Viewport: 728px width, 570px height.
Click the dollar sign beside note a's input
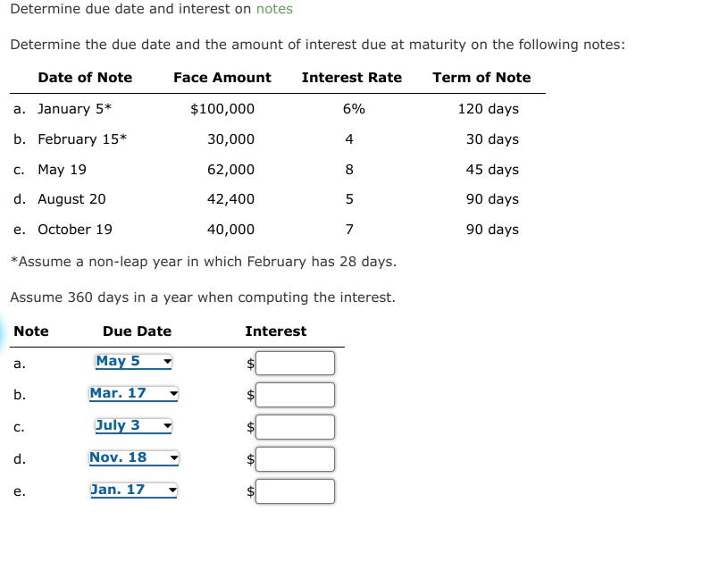(249, 363)
